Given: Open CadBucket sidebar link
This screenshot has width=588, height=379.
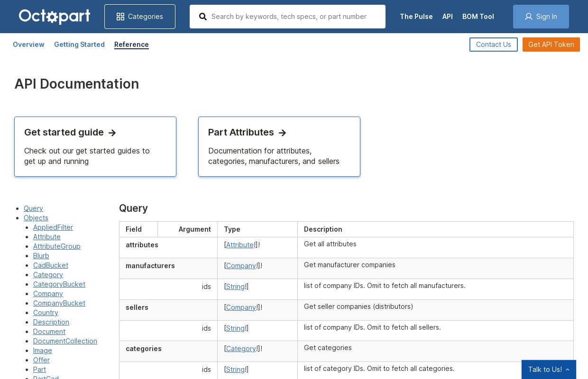Looking at the screenshot, I should (51, 265).
